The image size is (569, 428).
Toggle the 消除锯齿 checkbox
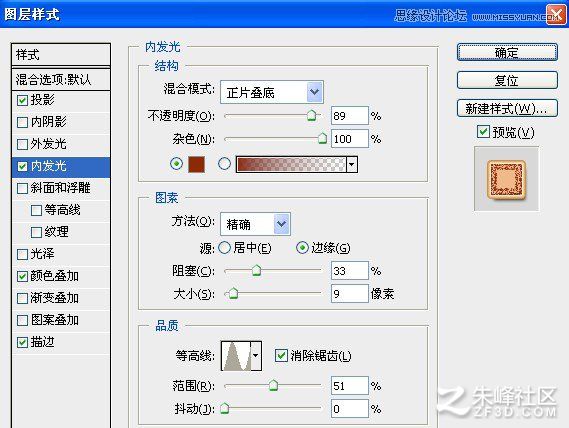click(x=281, y=355)
